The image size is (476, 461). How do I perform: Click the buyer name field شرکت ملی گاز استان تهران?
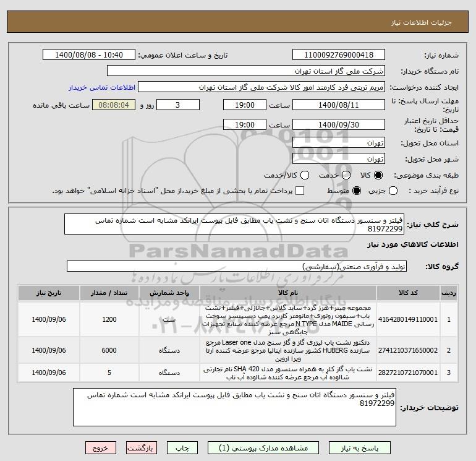(246, 71)
